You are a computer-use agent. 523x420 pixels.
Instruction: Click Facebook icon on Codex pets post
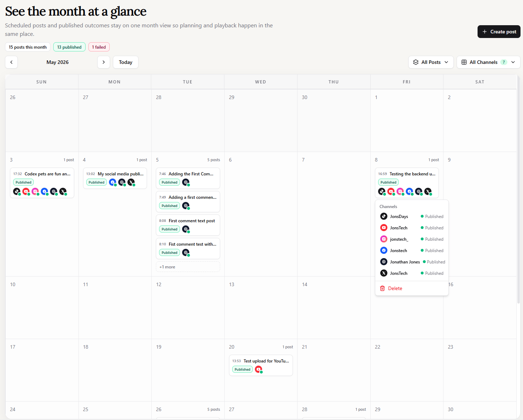(44, 191)
